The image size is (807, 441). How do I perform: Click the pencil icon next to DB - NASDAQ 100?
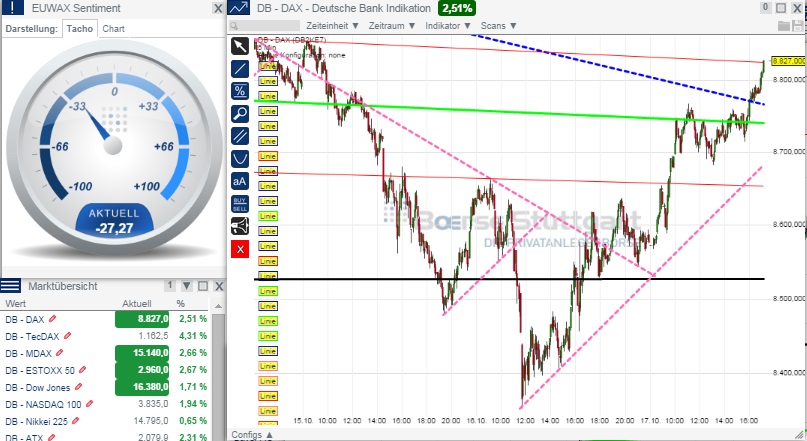pyautogui.click(x=90, y=404)
